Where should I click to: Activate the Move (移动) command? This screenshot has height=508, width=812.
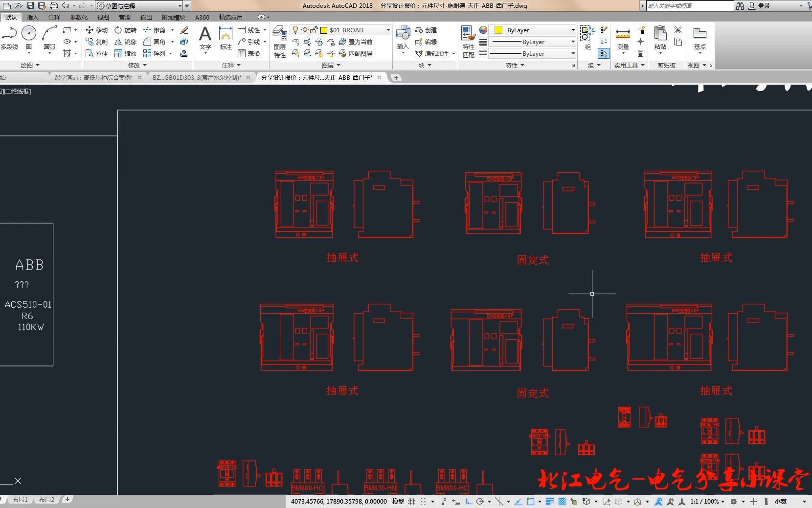96,30
